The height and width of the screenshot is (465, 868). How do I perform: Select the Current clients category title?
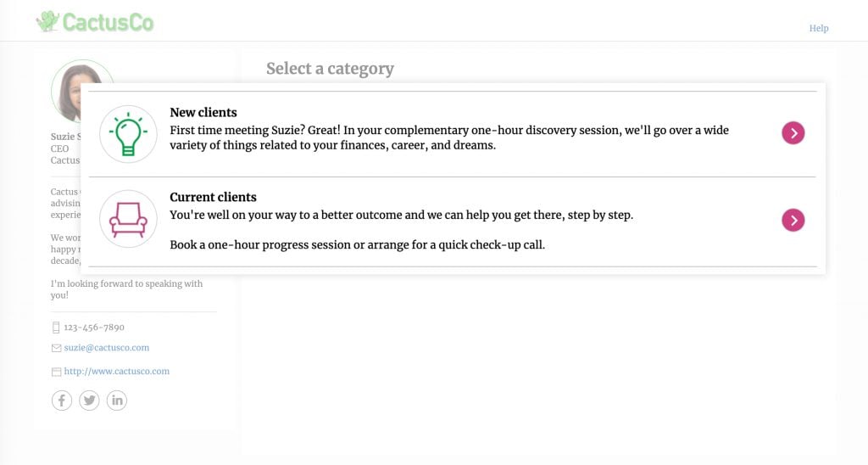click(x=213, y=198)
